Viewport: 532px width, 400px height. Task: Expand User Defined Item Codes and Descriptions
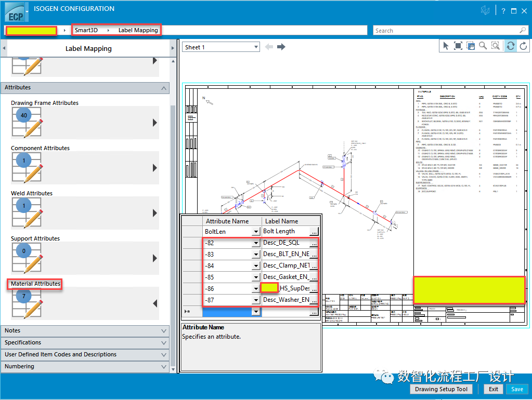[x=164, y=355]
